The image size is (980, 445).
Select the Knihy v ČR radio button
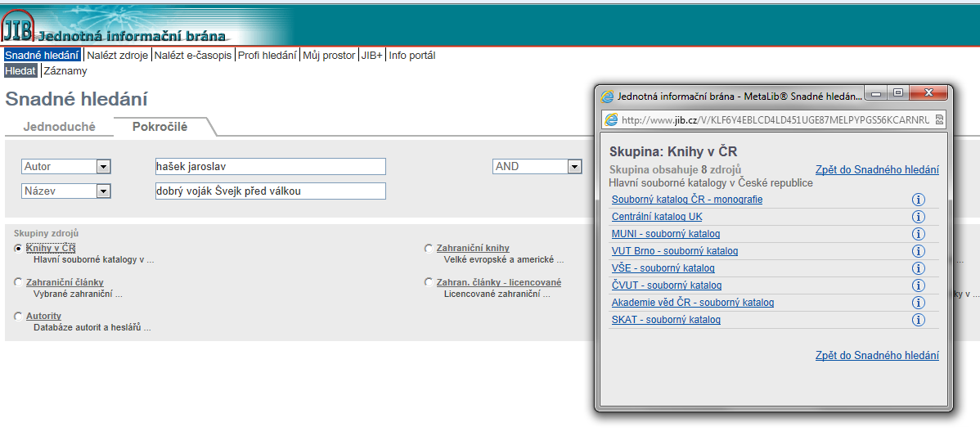[x=18, y=248]
